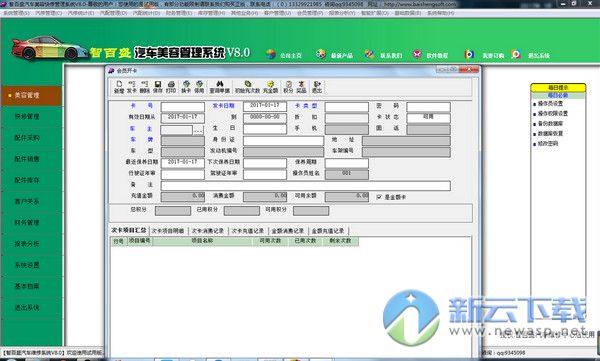Select 系统设置 in left sidebar

(31, 265)
